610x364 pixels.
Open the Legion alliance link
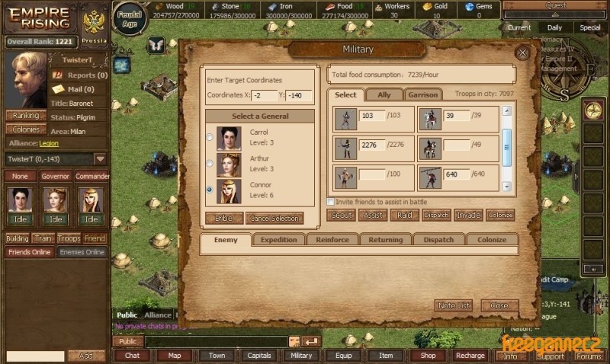(49, 143)
